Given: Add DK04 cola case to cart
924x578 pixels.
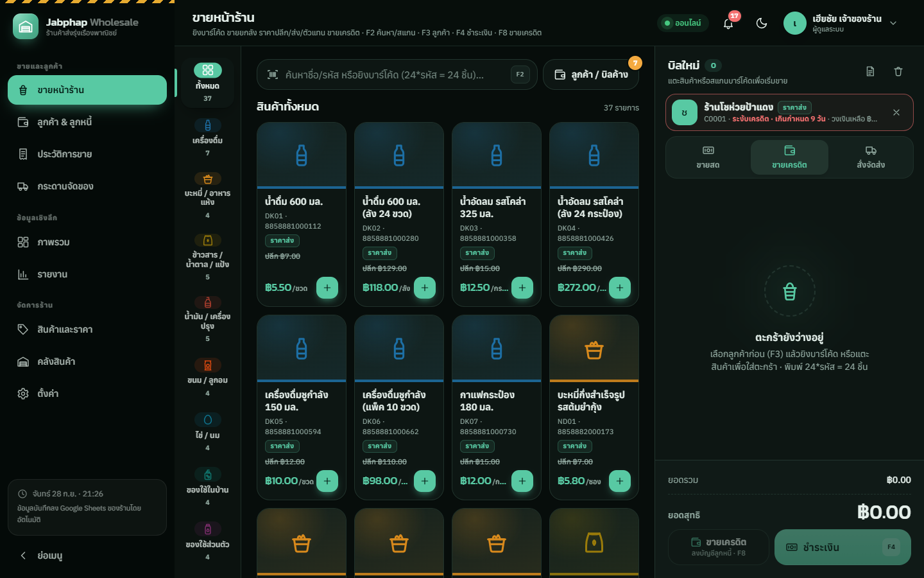Looking at the screenshot, I should (620, 288).
